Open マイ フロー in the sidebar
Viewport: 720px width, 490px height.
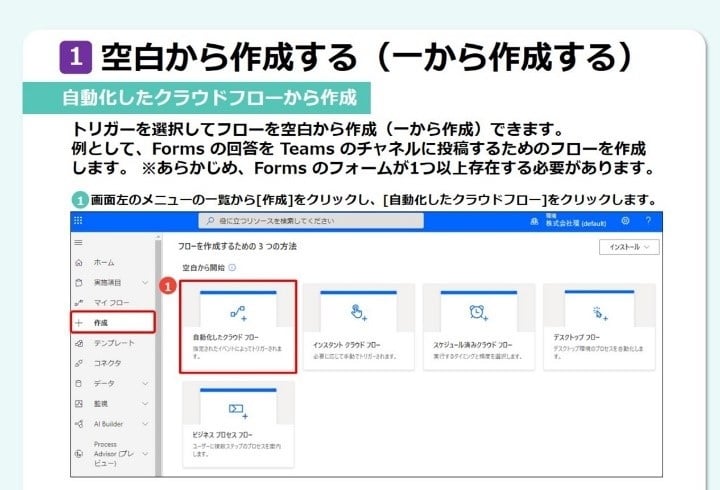click(x=112, y=303)
